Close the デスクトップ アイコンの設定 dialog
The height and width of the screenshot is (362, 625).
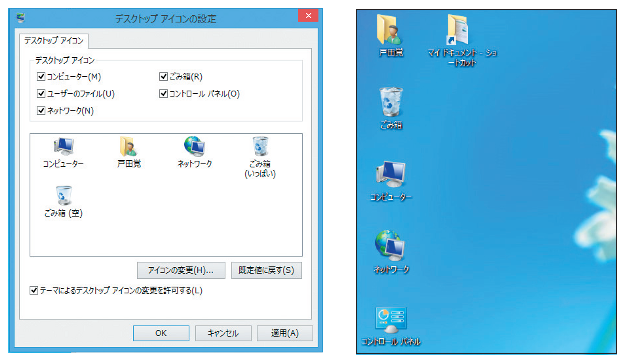coord(308,16)
